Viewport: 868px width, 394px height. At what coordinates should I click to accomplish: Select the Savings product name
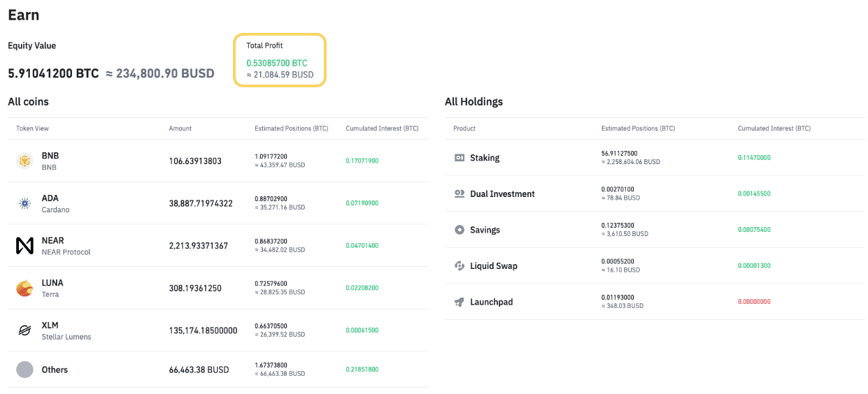(485, 230)
